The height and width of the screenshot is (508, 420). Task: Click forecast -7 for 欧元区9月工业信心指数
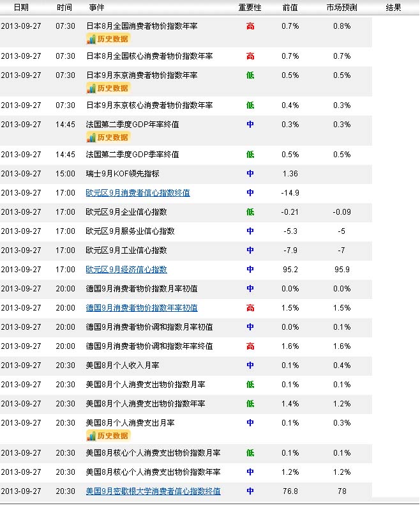point(341,250)
